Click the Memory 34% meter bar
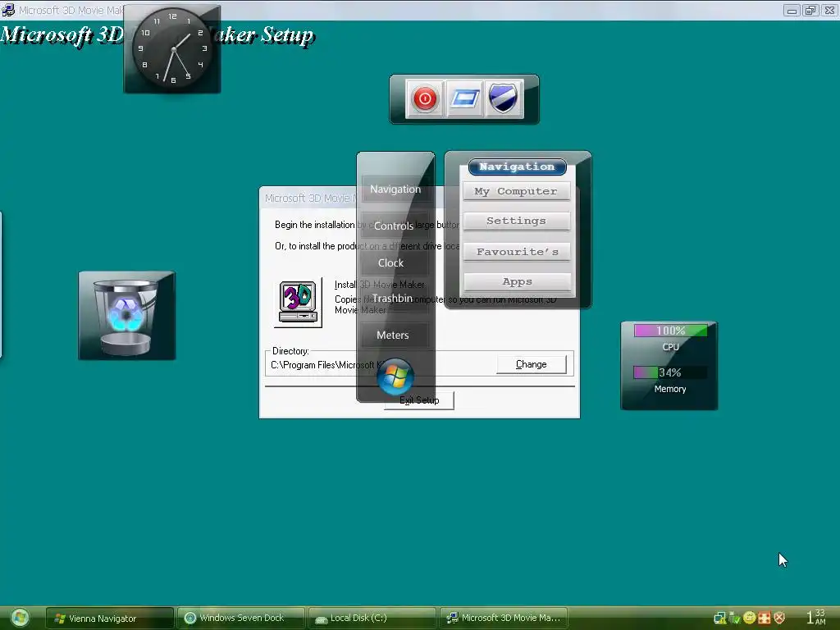Screen dimensions: 840x630 point(671,372)
